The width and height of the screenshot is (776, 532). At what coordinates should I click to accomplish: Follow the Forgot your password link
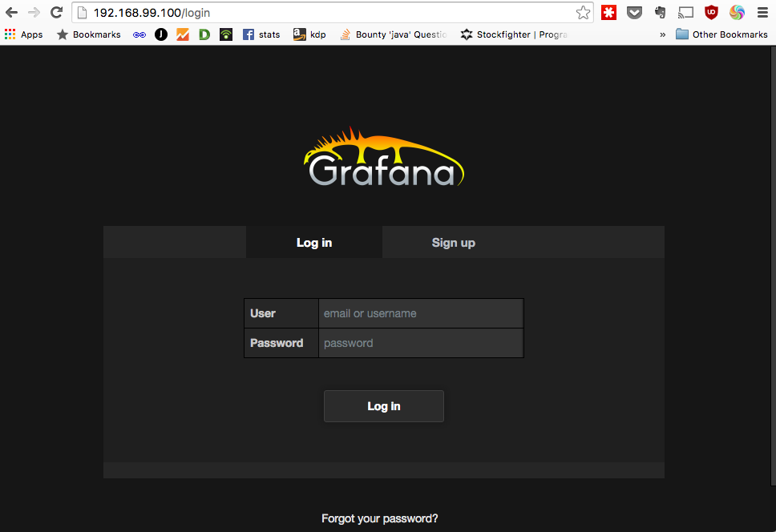point(380,518)
